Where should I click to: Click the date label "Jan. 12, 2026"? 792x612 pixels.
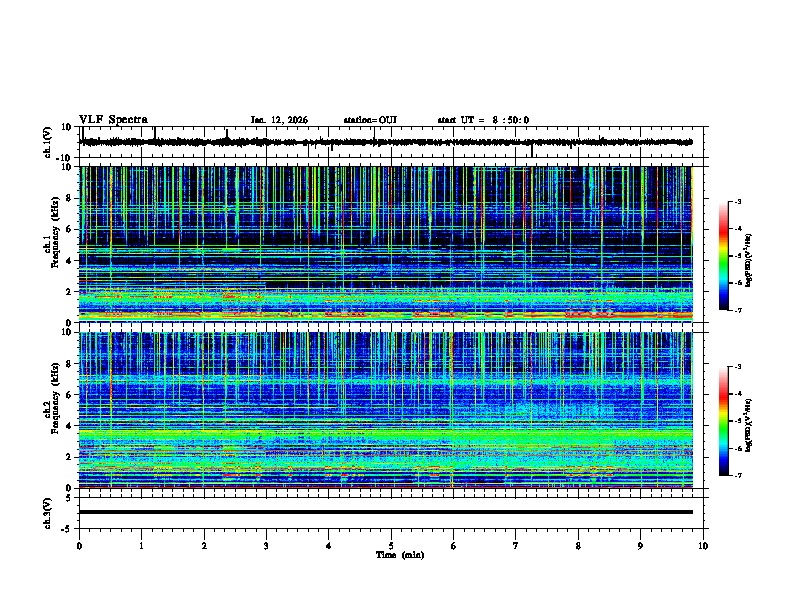point(279,120)
